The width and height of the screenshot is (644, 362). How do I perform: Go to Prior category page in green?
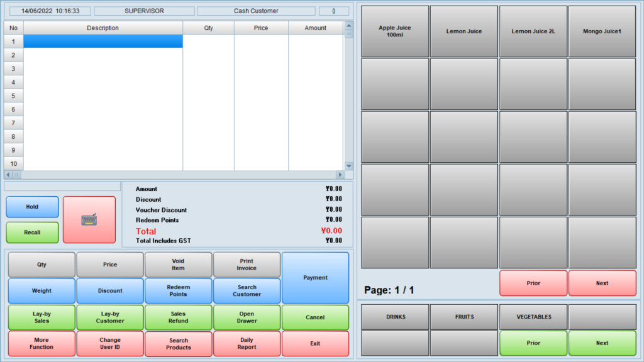[533, 343]
